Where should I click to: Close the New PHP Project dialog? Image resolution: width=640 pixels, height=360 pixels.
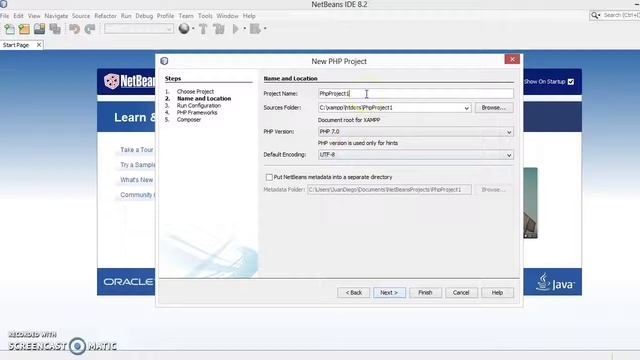tap(512, 59)
